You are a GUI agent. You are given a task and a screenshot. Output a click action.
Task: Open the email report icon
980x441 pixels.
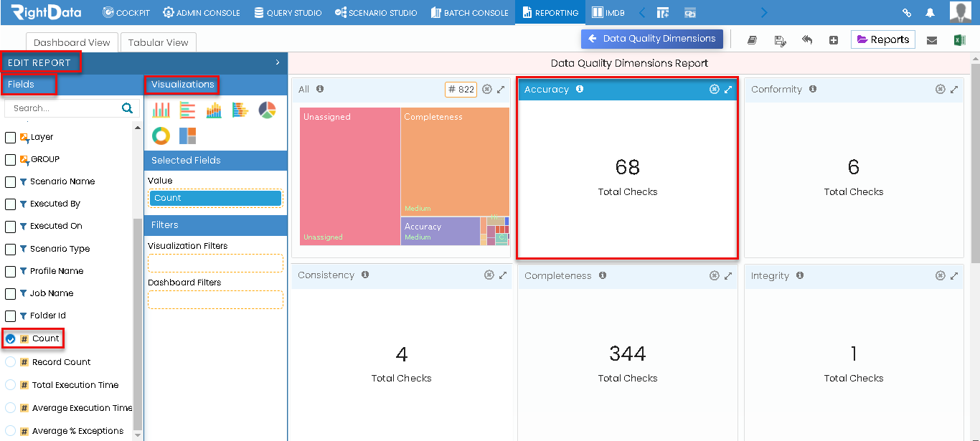tap(933, 41)
